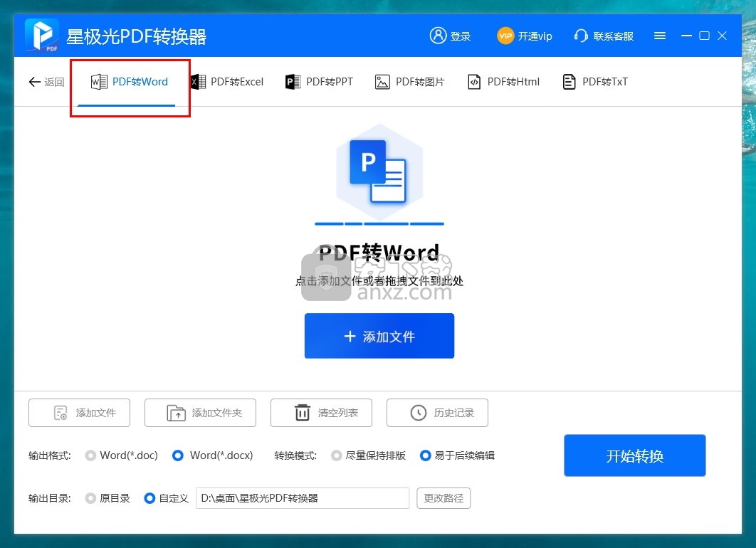
Task: Switch to the PDF转PPT tab
Action: point(319,82)
